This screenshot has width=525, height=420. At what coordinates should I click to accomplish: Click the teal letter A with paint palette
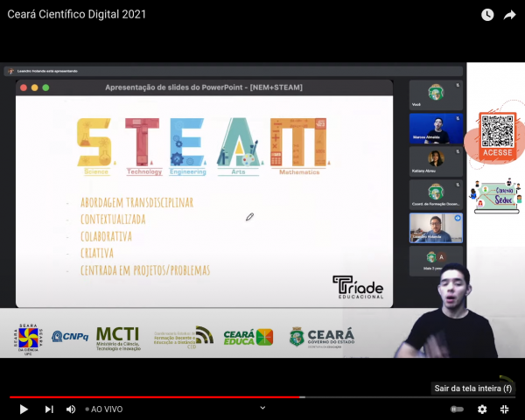238,142
